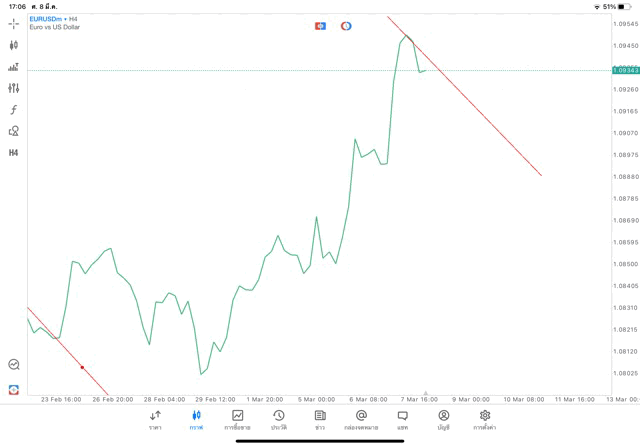The height and width of the screenshot is (447, 640).
Task: Open chart settings sliders icon
Action: (14, 88)
